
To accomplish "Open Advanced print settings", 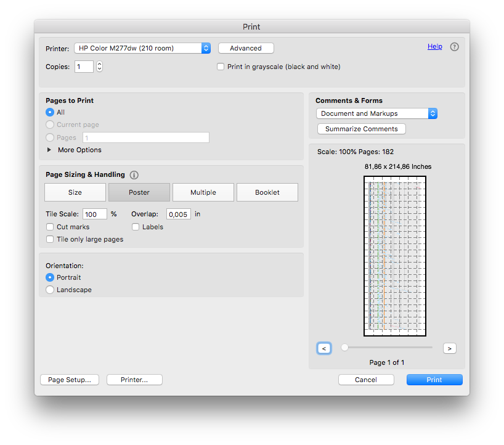I will [246, 47].
